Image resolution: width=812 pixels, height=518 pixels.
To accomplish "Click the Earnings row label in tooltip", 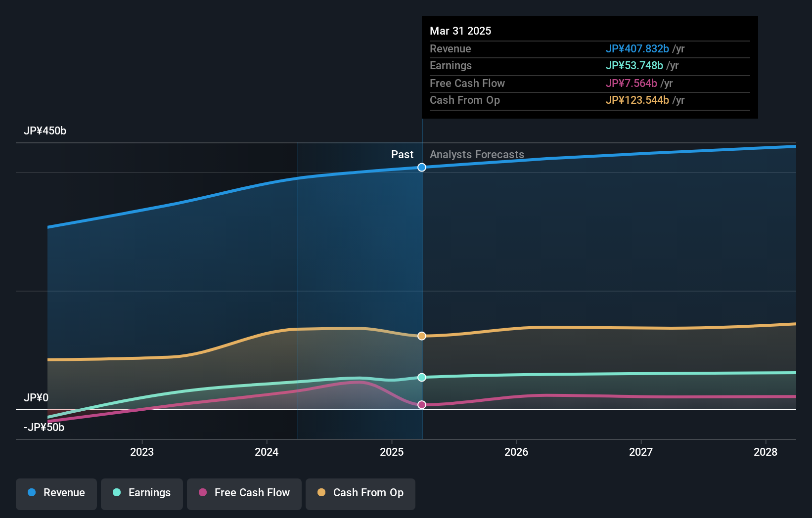I will click(451, 66).
